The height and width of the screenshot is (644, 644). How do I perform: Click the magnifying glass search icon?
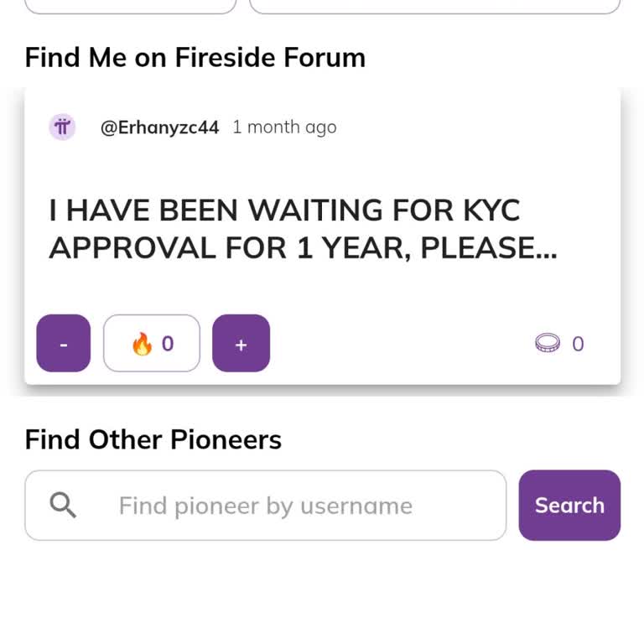(x=63, y=505)
